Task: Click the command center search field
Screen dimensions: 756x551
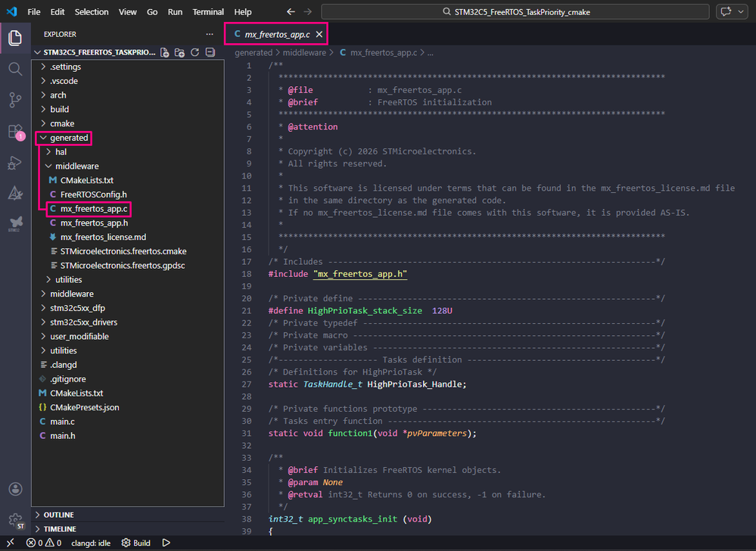Action: pyautogui.click(x=515, y=11)
